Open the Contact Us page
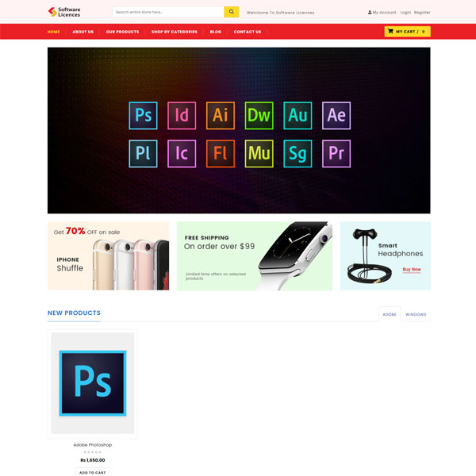This screenshot has height=476, width=476. [247, 32]
